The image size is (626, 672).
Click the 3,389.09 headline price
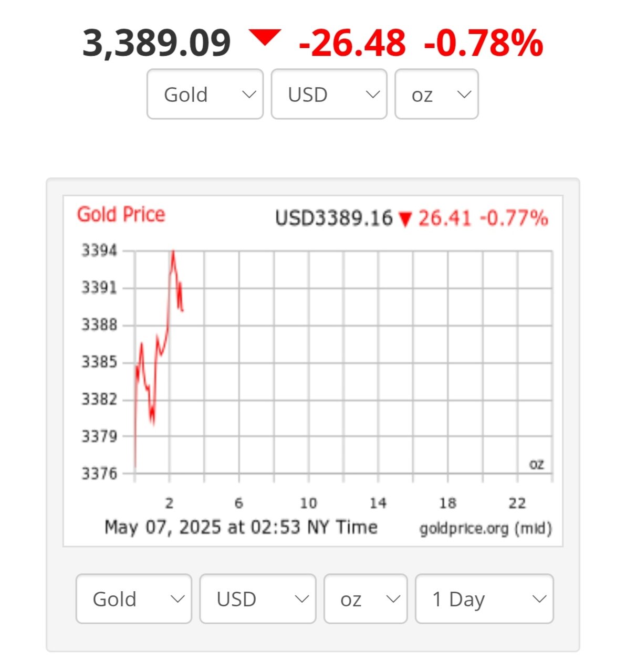coord(156,43)
